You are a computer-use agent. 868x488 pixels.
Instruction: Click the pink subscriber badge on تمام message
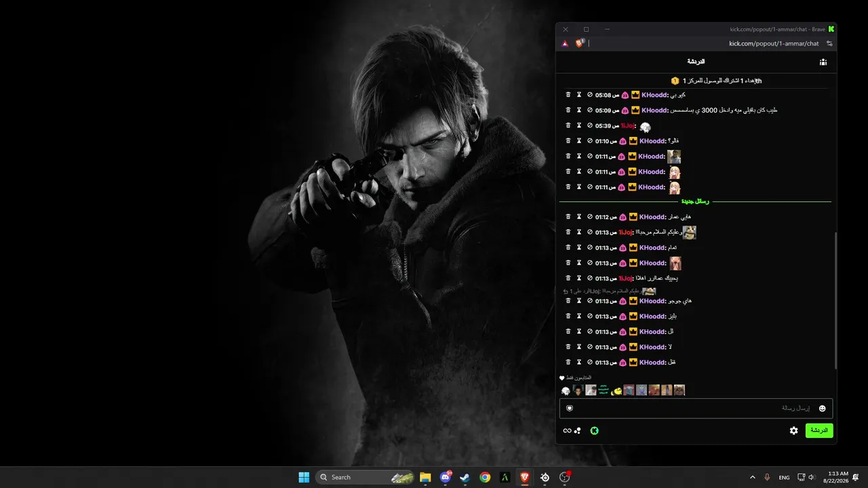tap(623, 247)
